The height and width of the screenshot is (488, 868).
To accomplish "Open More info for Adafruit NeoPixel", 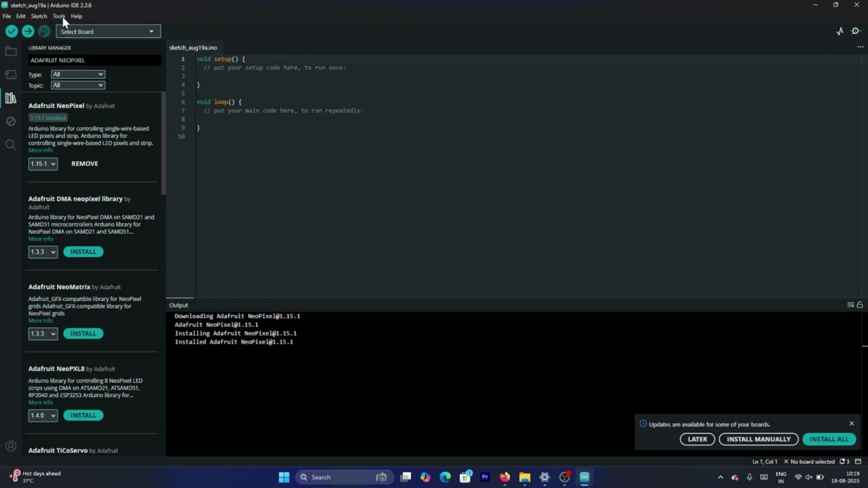I will pyautogui.click(x=41, y=150).
